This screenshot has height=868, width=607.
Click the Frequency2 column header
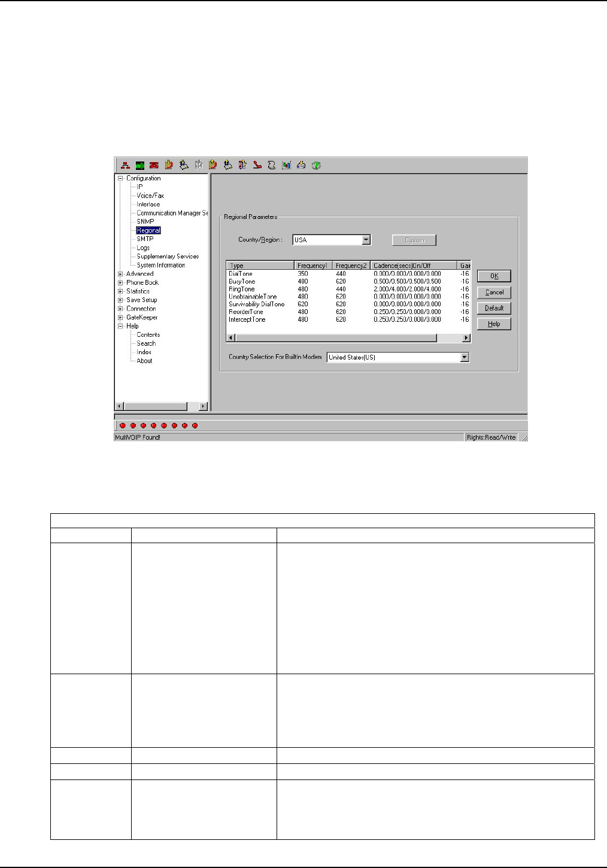[x=351, y=266]
